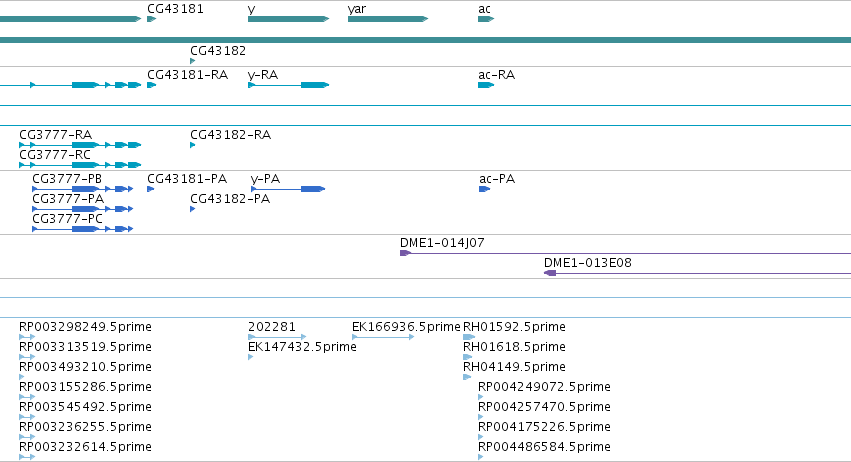Select the CG43182-PA protein label
This screenshot has width=851, height=462.
tap(230, 199)
